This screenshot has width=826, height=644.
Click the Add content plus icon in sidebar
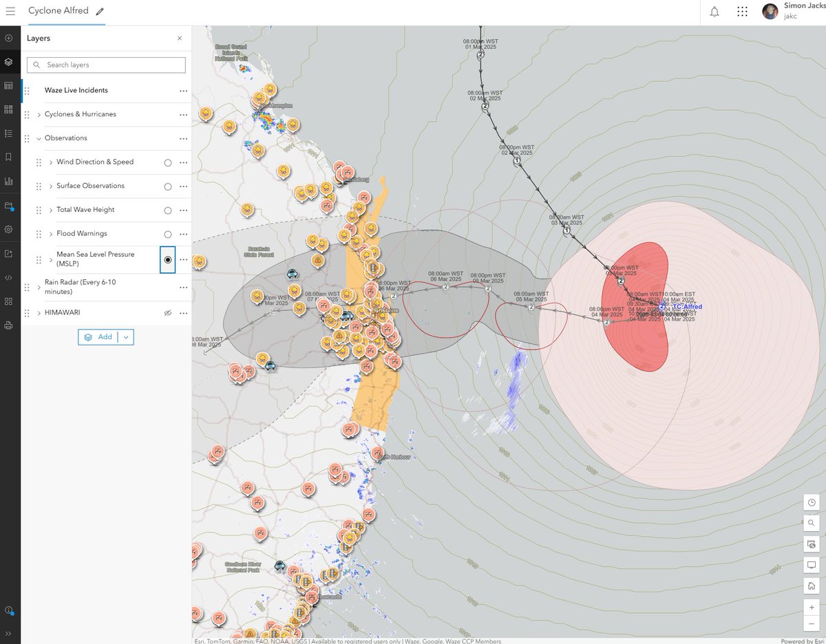[x=9, y=38]
